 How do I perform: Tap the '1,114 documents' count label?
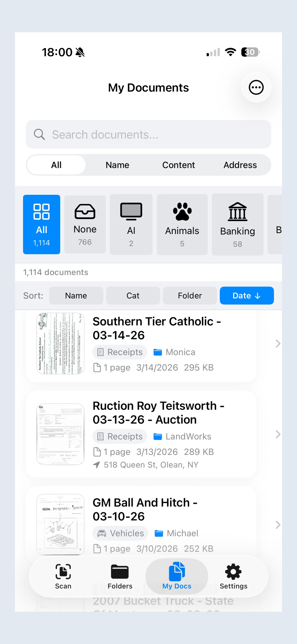[x=56, y=272]
